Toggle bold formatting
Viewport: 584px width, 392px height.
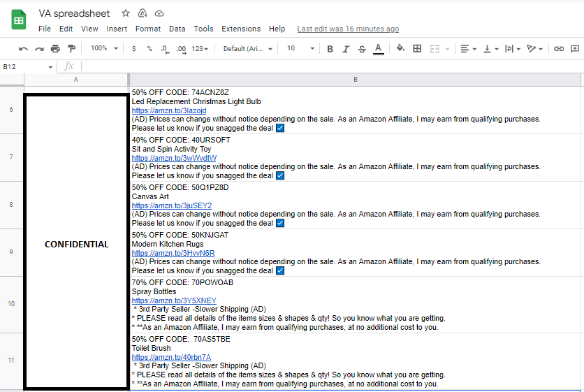click(x=330, y=49)
